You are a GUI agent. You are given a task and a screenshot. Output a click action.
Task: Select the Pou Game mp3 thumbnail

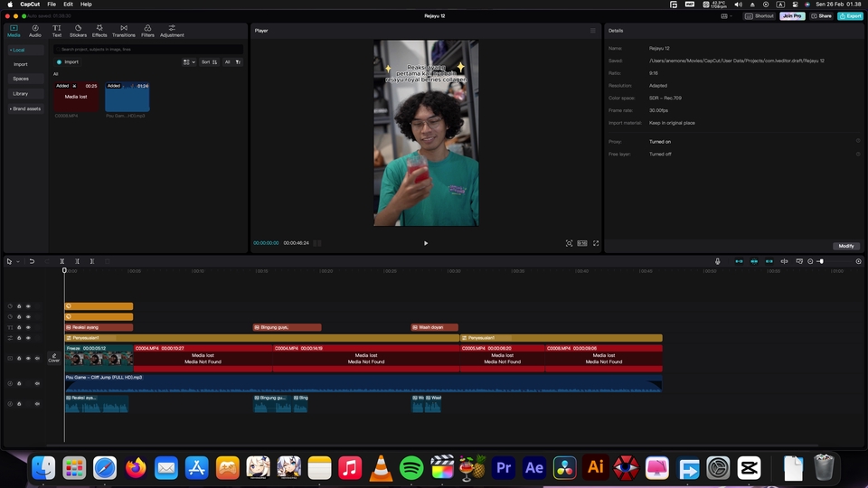(x=127, y=97)
